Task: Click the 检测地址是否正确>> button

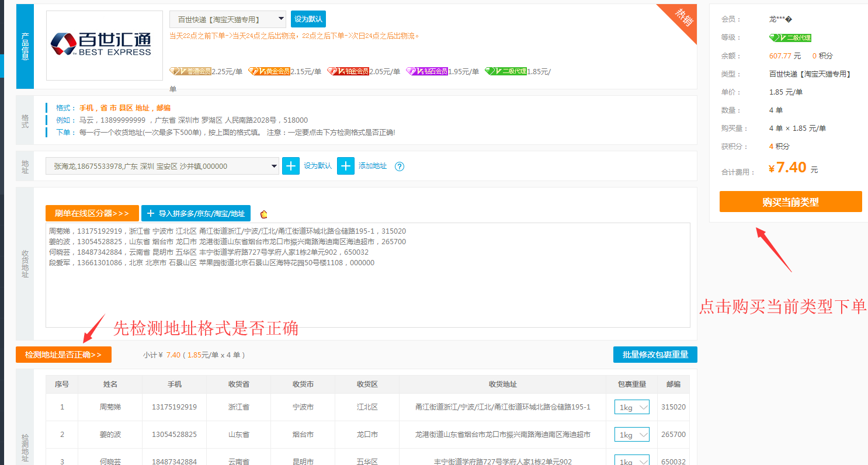Action: point(64,355)
